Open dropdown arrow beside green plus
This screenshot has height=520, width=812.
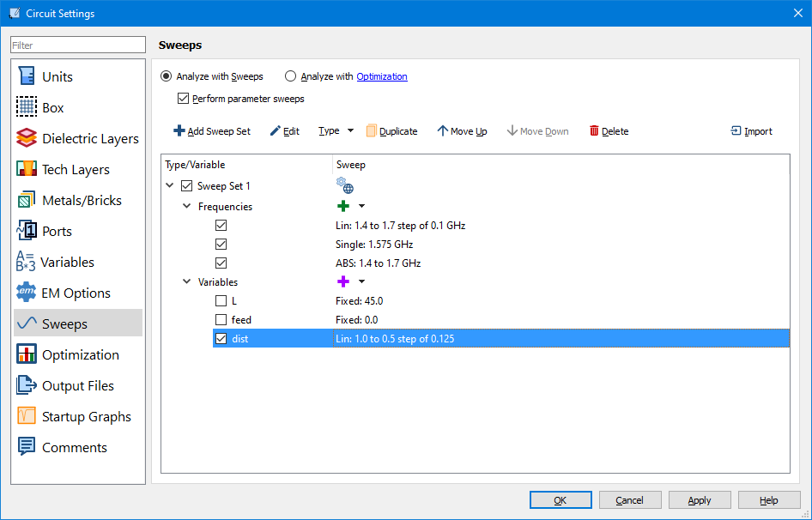click(x=362, y=206)
